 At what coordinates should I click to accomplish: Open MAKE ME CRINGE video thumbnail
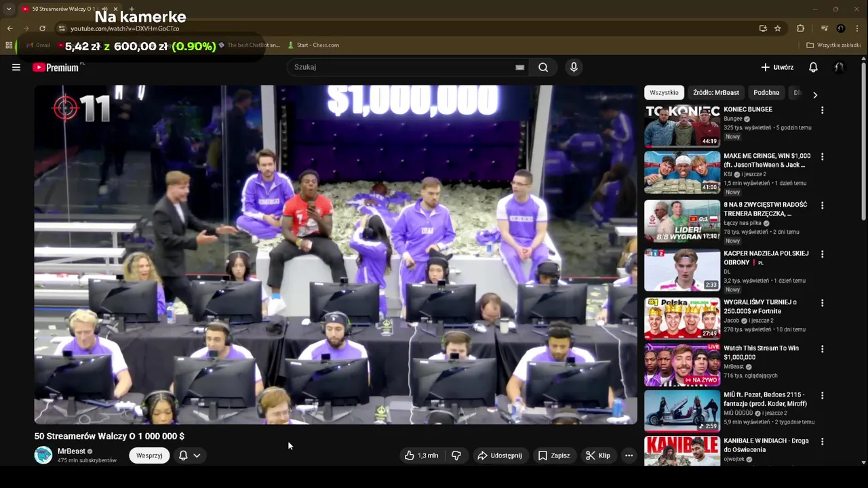(682, 172)
